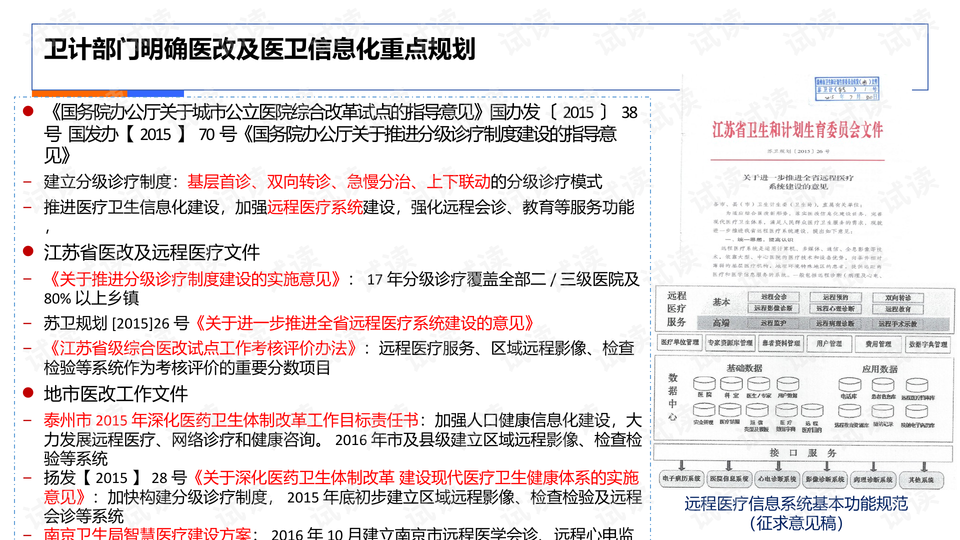Click the 远程会诊 box in the diagram
The height and width of the screenshot is (540, 960).
click(774, 297)
